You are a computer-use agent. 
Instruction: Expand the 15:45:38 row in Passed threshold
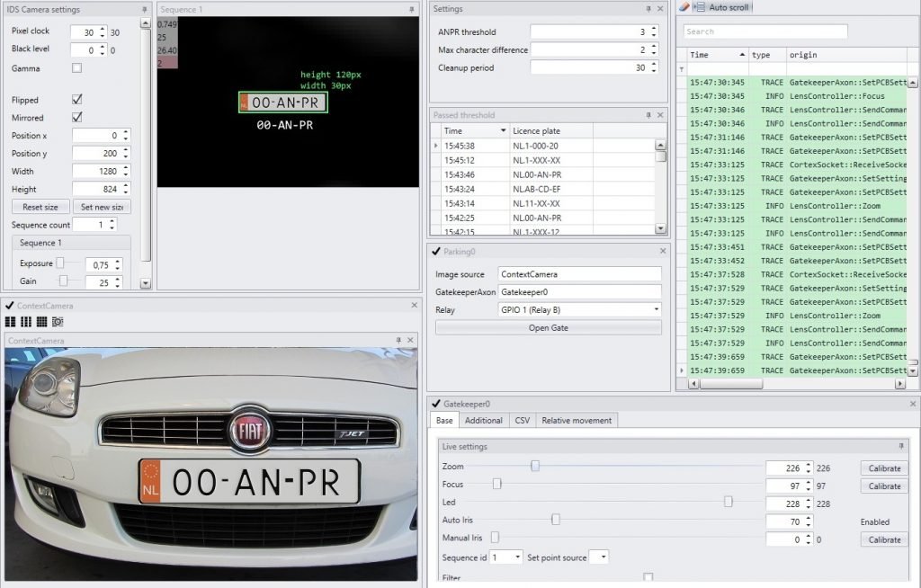pyautogui.click(x=435, y=146)
